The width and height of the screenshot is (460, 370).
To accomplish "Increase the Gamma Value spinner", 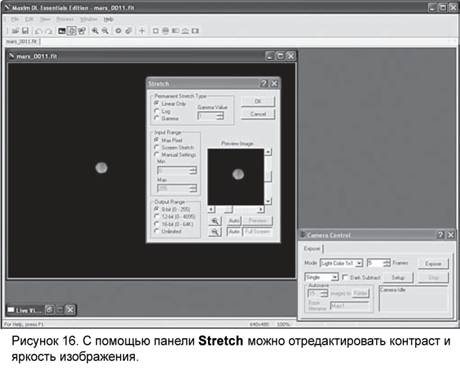I will click(x=220, y=114).
